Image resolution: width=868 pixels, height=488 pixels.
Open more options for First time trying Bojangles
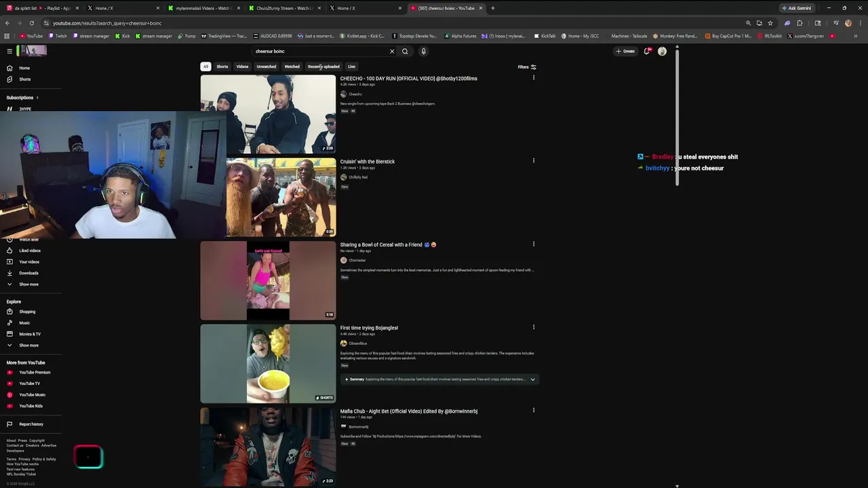534,327
